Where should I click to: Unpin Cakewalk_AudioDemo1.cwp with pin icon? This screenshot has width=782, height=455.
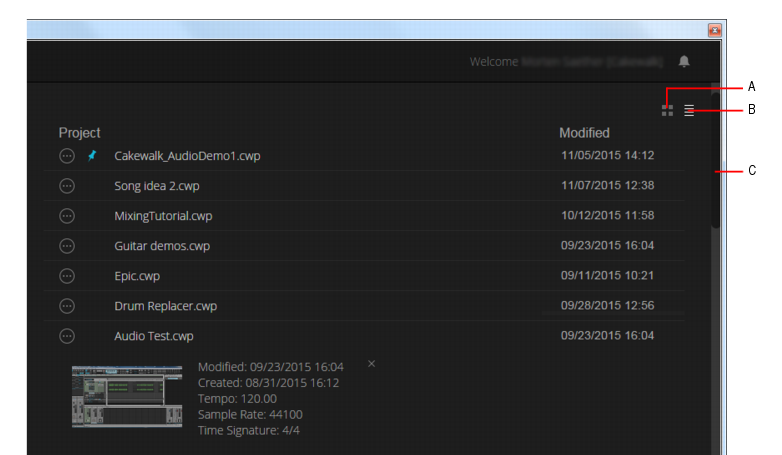tap(93, 156)
